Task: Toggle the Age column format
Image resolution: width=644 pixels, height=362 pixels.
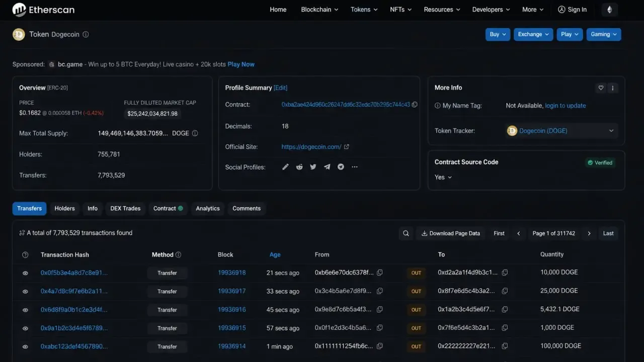Action: tap(275, 254)
